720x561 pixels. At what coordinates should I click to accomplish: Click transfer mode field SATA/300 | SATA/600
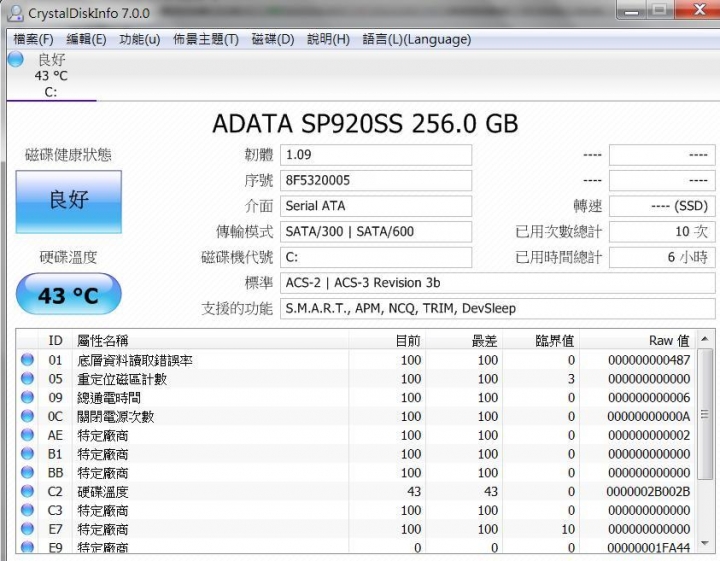376,232
